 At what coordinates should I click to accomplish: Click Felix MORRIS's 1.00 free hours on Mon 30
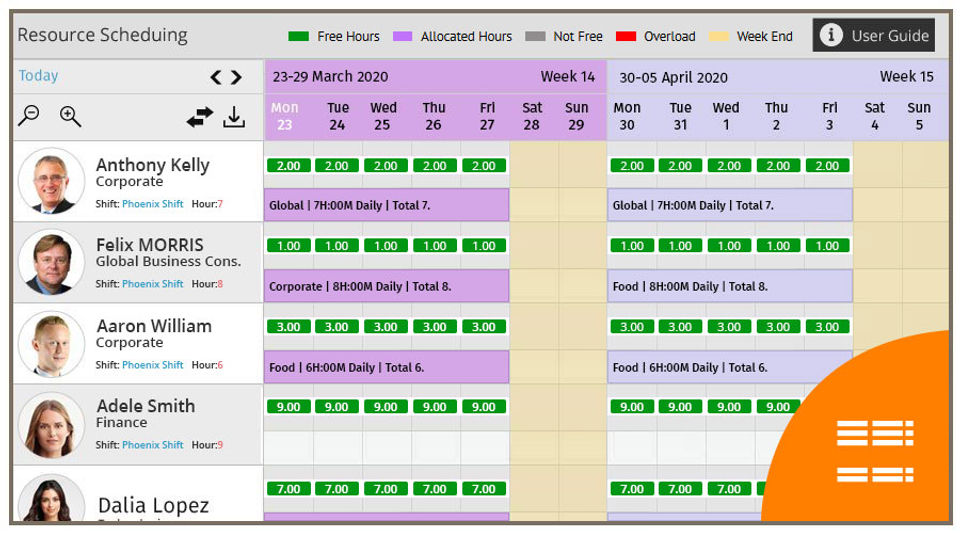[632, 245]
